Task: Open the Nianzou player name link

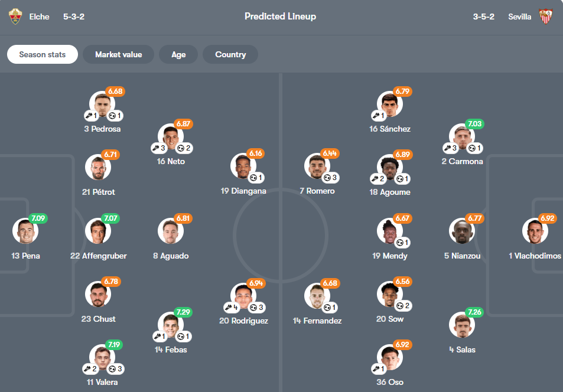Action: [462, 256]
